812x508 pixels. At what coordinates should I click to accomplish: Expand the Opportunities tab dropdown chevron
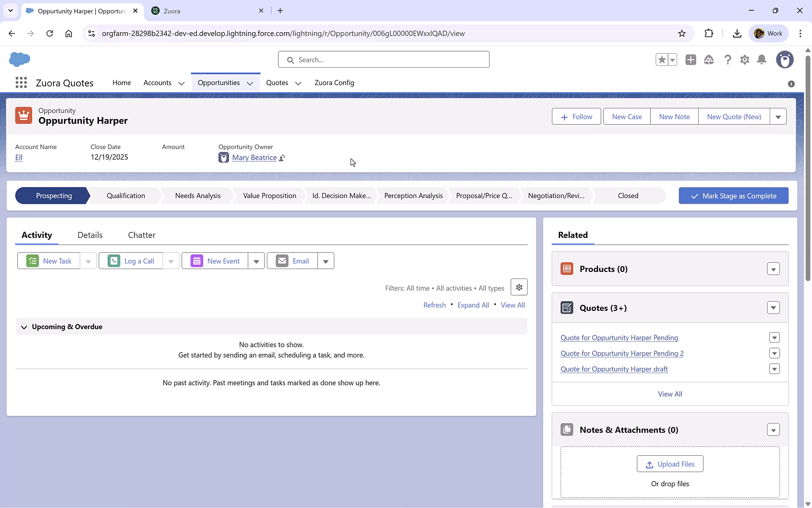[250, 83]
